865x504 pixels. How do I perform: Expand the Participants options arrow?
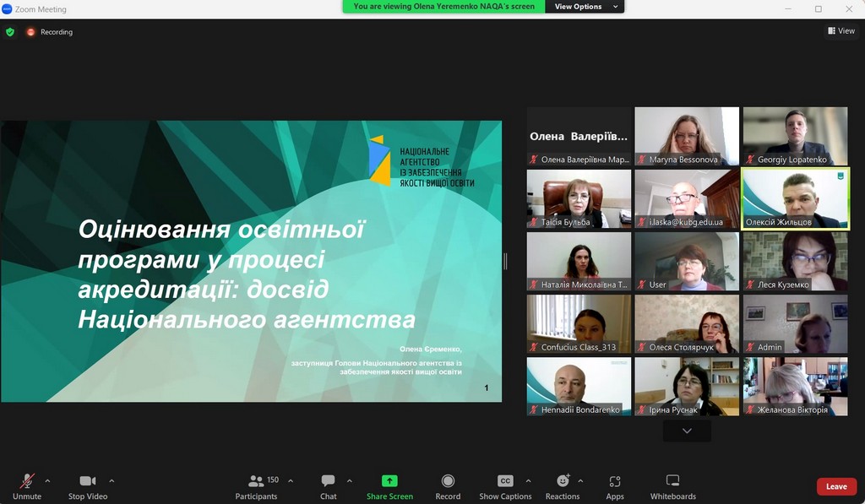coord(291,481)
